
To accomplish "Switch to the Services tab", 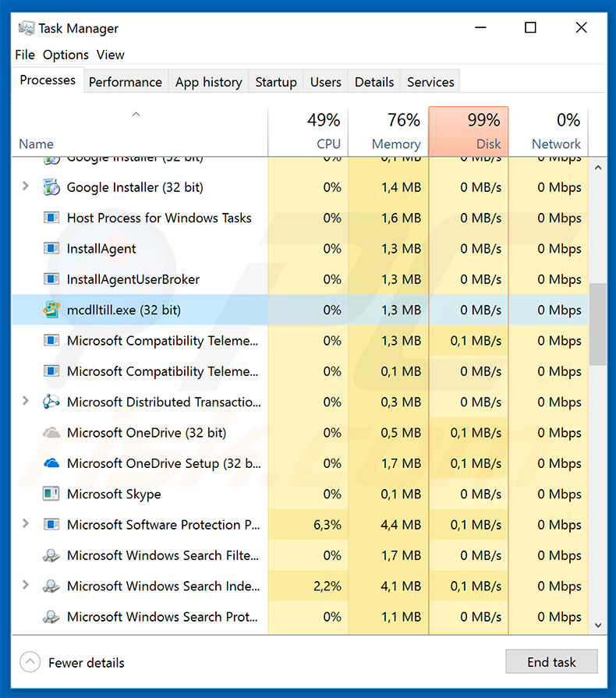I will click(x=430, y=82).
